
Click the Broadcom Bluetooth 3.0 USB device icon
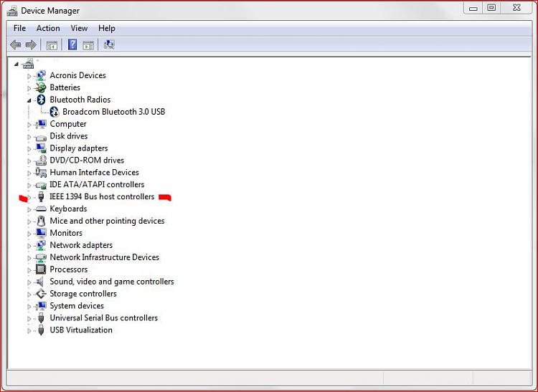[55, 112]
